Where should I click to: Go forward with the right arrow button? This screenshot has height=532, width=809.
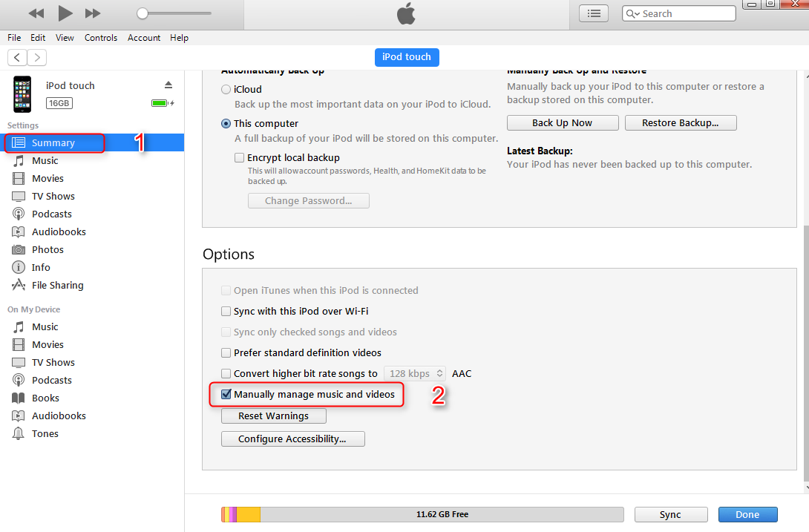36,57
